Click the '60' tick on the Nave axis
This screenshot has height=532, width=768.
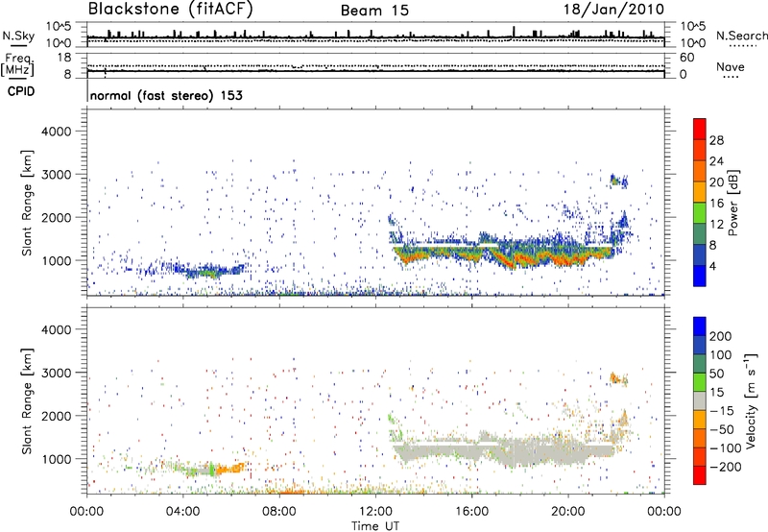pos(686,58)
